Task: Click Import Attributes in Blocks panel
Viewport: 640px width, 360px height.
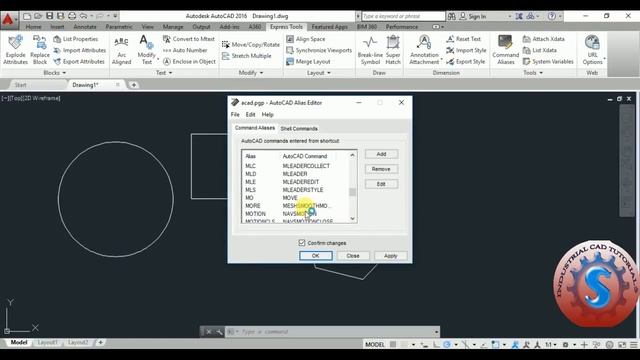Action: [x=80, y=50]
